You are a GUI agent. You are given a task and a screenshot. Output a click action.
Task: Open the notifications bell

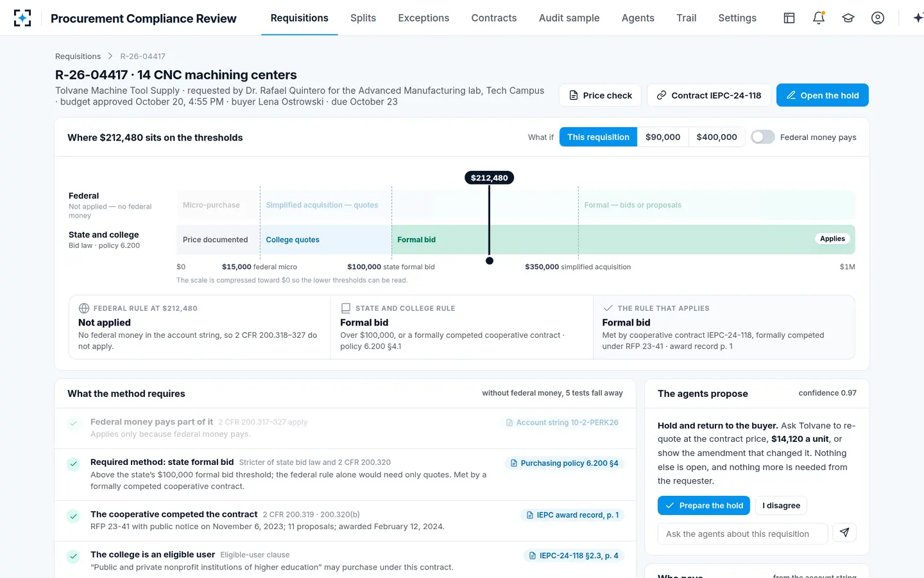[819, 18]
